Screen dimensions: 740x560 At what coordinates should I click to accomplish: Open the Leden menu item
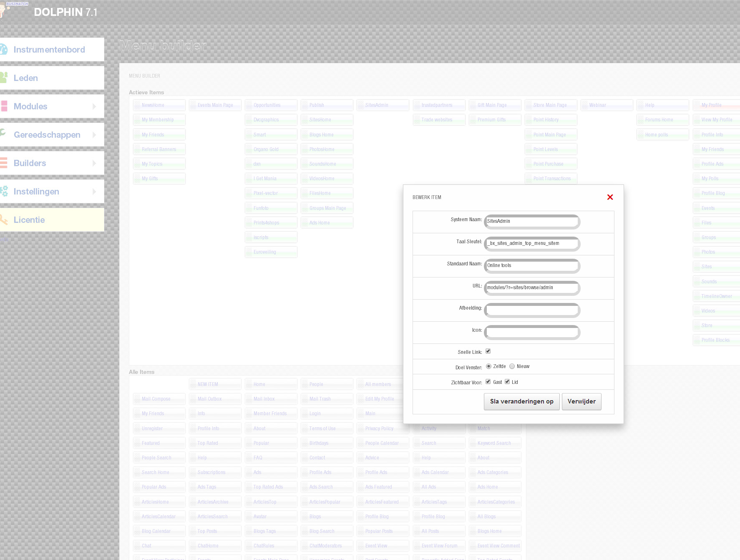click(x=26, y=78)
